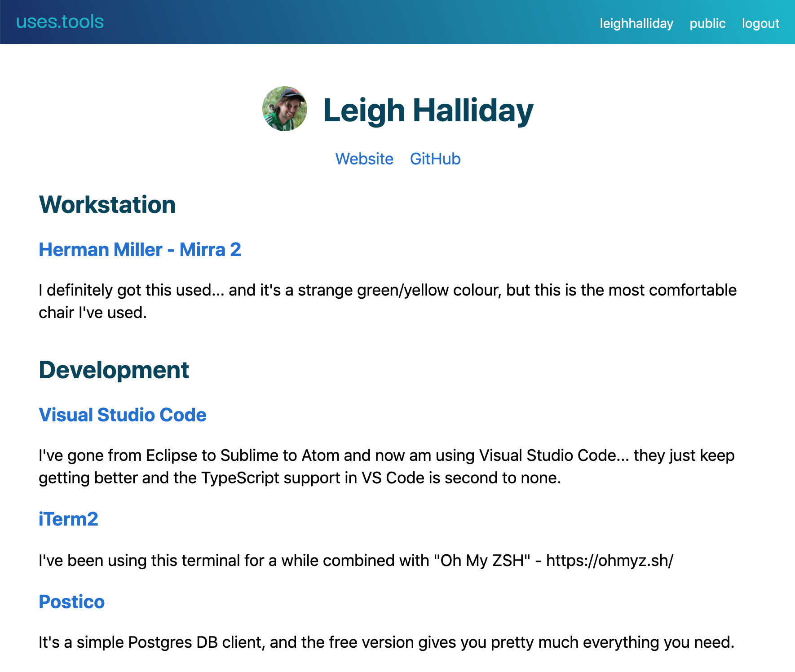Click the Development section heading
This screenshot has width=795, height=672.
(114, 370)
